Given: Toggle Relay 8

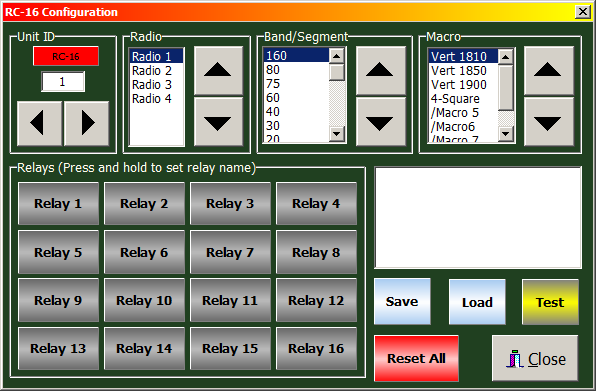Looking at the screenshot, I should [x=316, y=252].
